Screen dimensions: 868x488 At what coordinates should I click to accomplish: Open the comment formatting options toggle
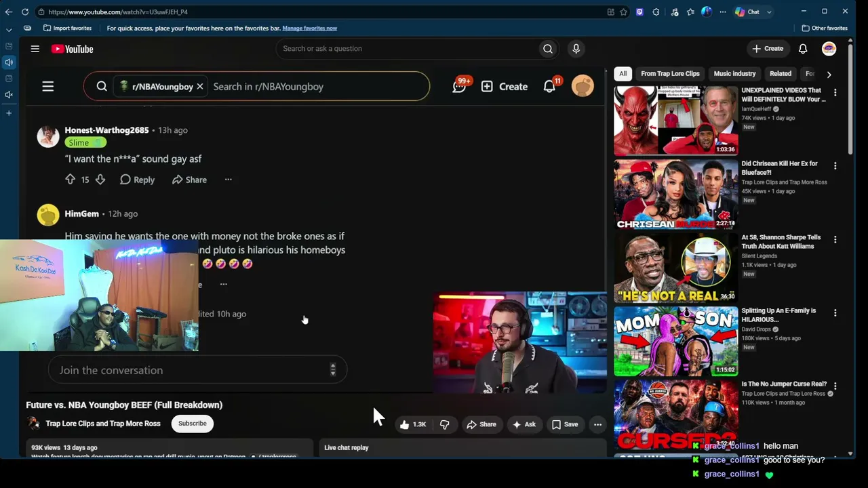332,370
